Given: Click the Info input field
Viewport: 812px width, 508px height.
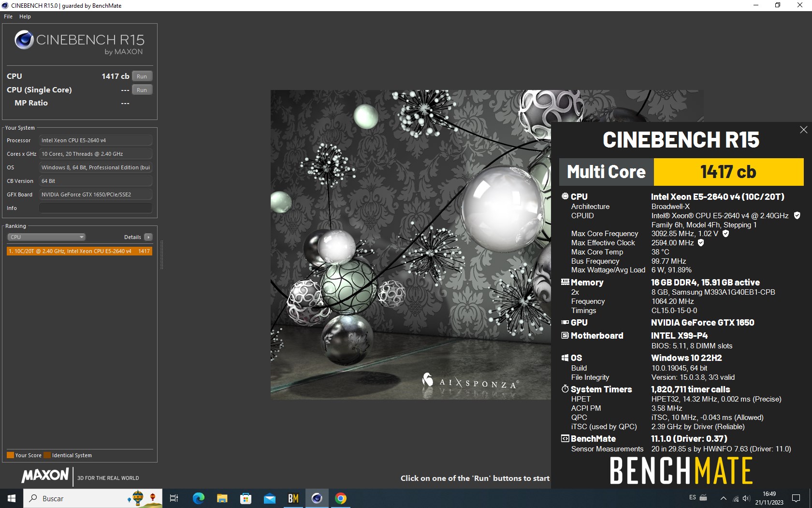Looking at the screenshot, I should (x=96, y=208).
